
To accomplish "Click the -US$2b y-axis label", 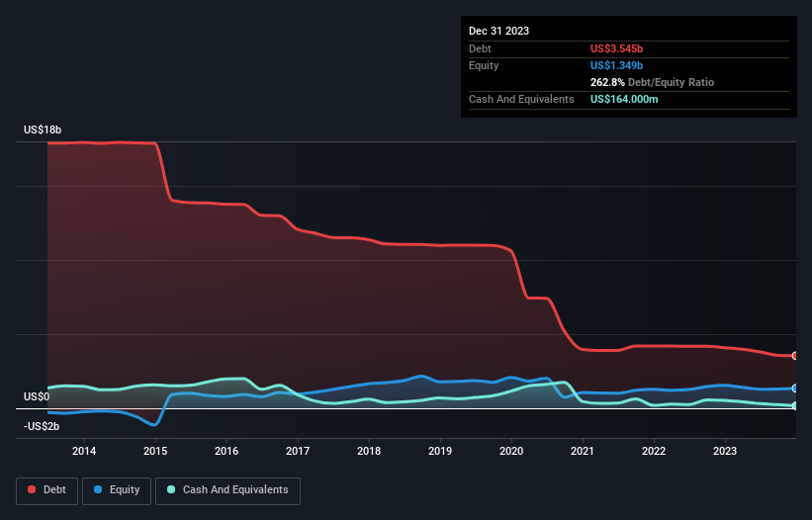I will click(42, 426).
